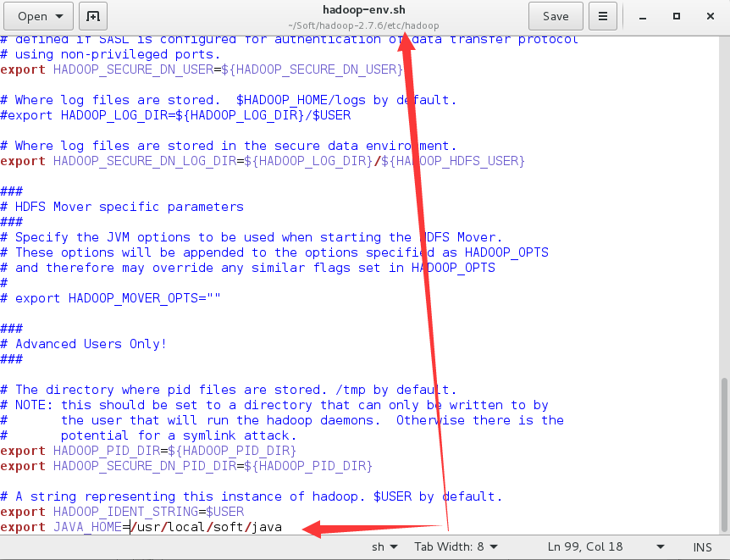
Task: Place cursor in export JAVA_HOME line
Action: [x=141, y=527]
